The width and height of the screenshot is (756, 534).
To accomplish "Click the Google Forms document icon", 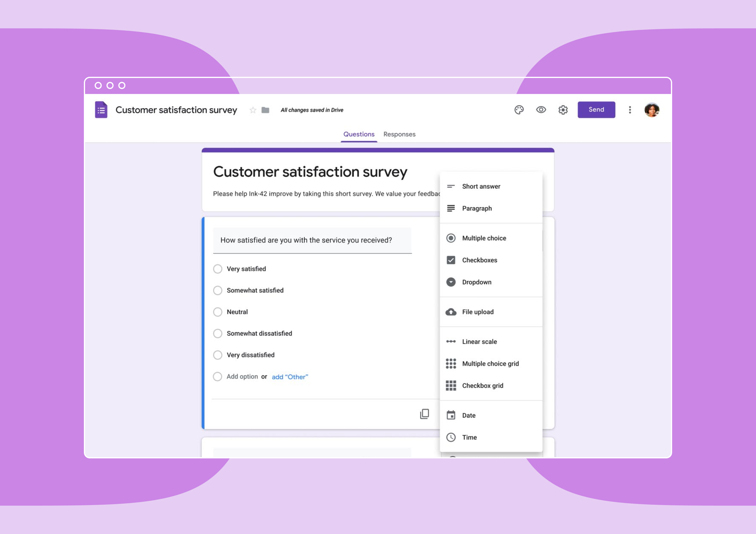I will pyautogui.click(x=102, y=110).
